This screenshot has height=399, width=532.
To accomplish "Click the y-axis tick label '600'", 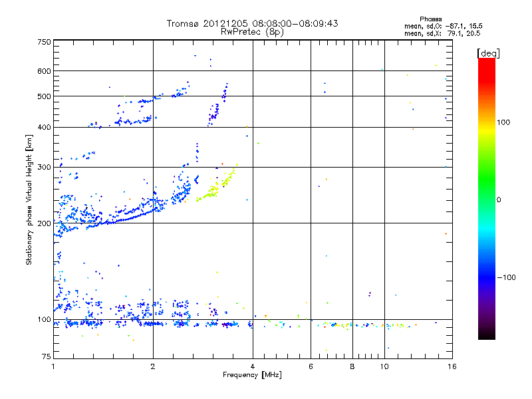I will click(x=44, y=71).
